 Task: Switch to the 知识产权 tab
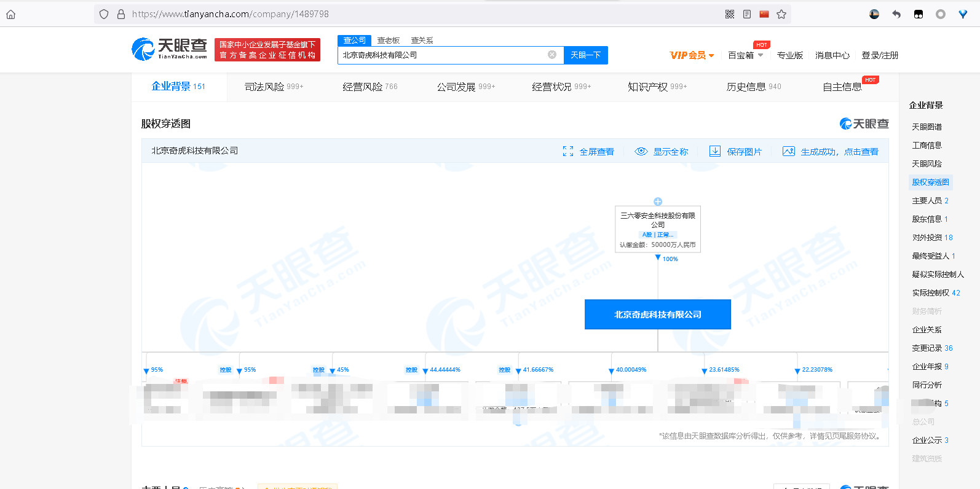click(x=657, y=87)
